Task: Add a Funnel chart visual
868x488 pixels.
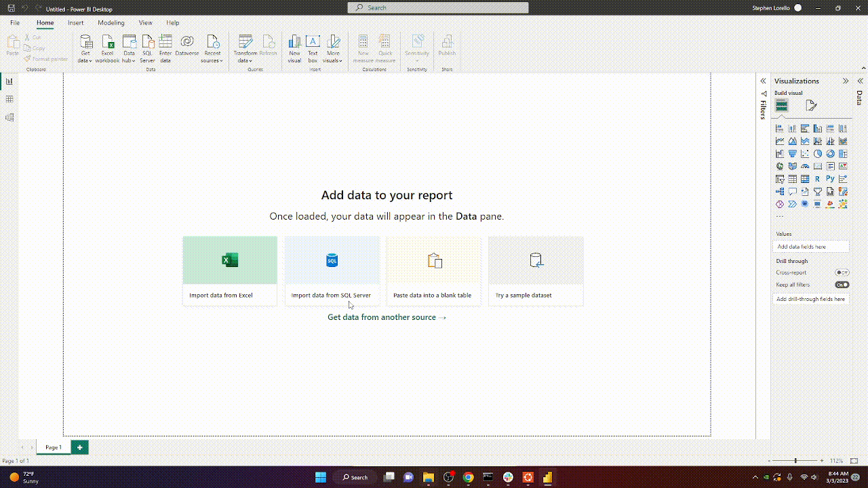Action: point(792,154)
